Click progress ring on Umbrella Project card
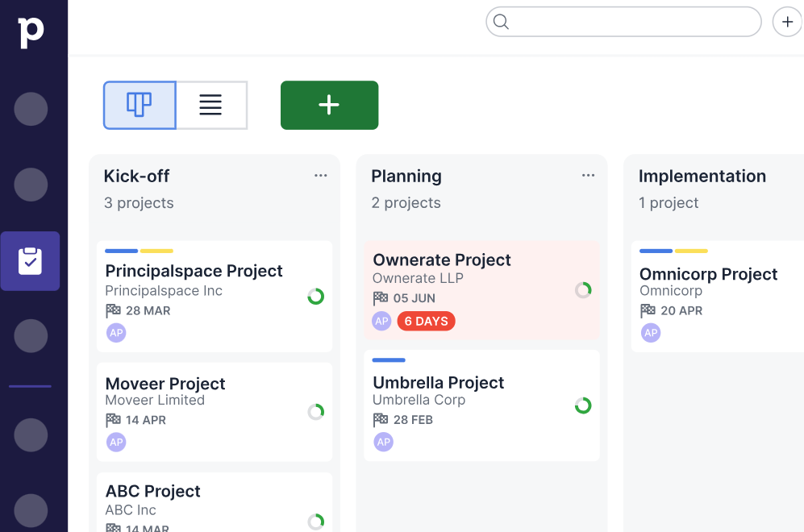The height and width of the screenshot is (532, 804). pos(583,405)
